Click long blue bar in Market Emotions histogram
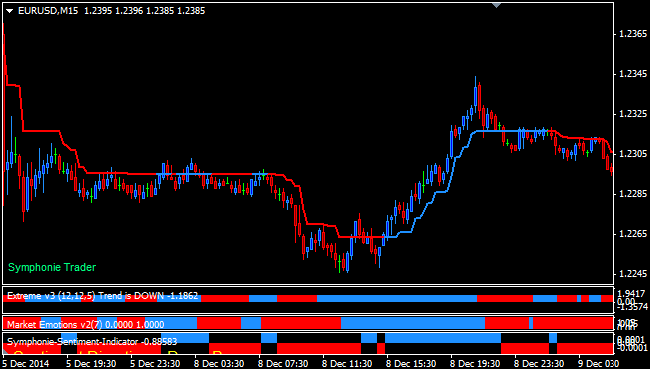The image size is (650, 369). [413, 323]
